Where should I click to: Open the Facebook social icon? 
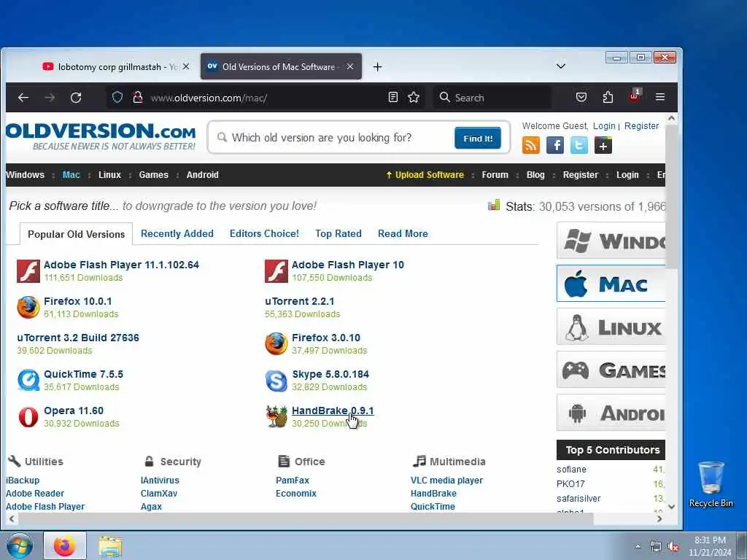tap(555, 145)
